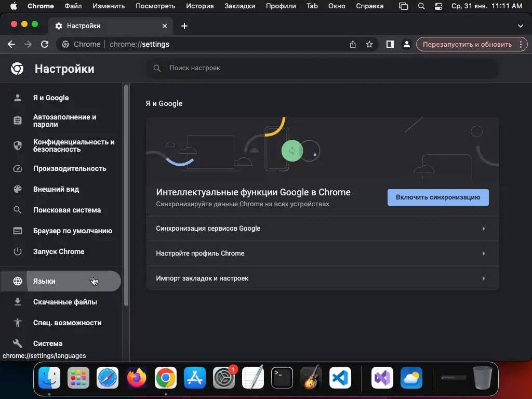Bookmark this page with the star icon
The height and width of the screenshot is (399, 532).
click(369, 45)
